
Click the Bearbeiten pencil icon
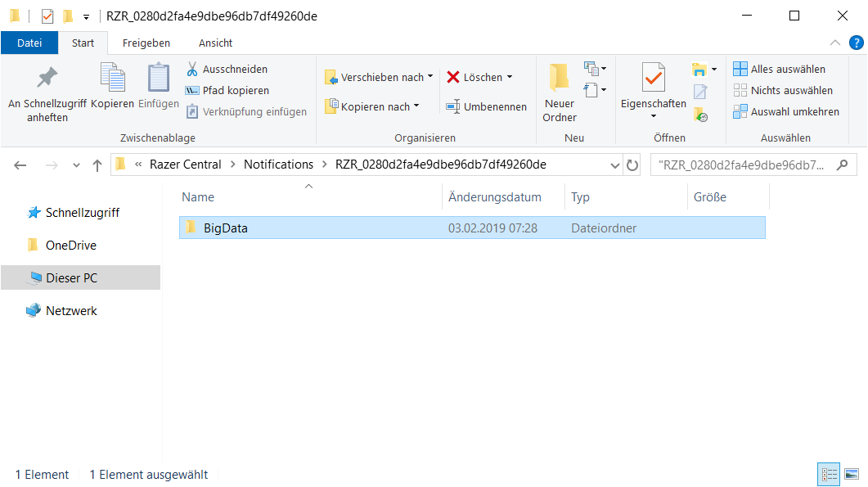tap(700, 92)
